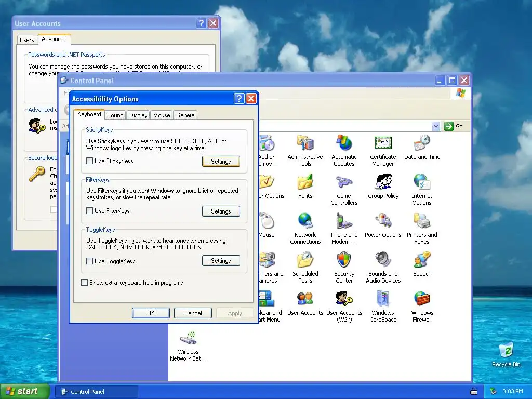Screen dimensions: 532x399
Task: Switch to the Sound tab
Action: click(115, 115)
